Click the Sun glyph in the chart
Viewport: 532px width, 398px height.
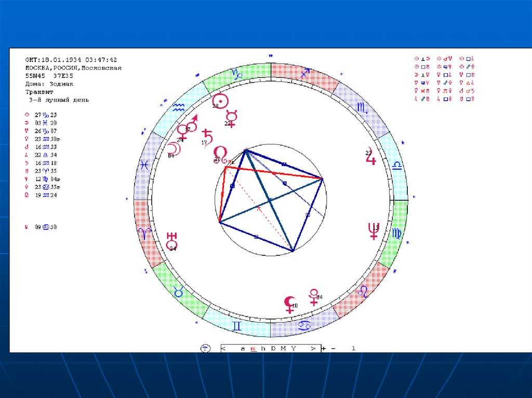point(220,101)
